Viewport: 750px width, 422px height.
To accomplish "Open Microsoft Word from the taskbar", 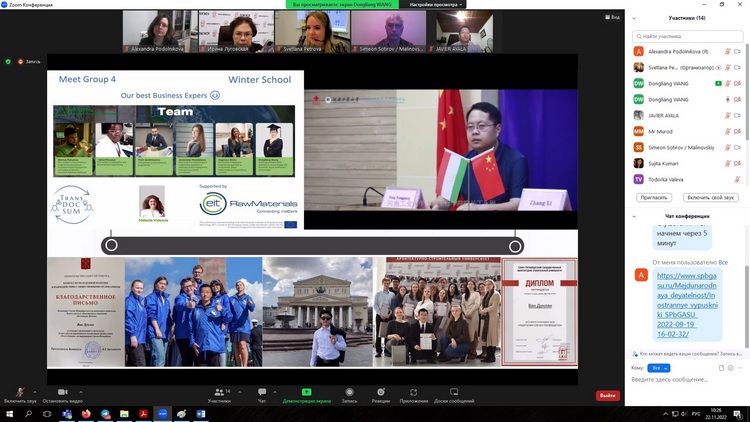I will coord(200,413).
